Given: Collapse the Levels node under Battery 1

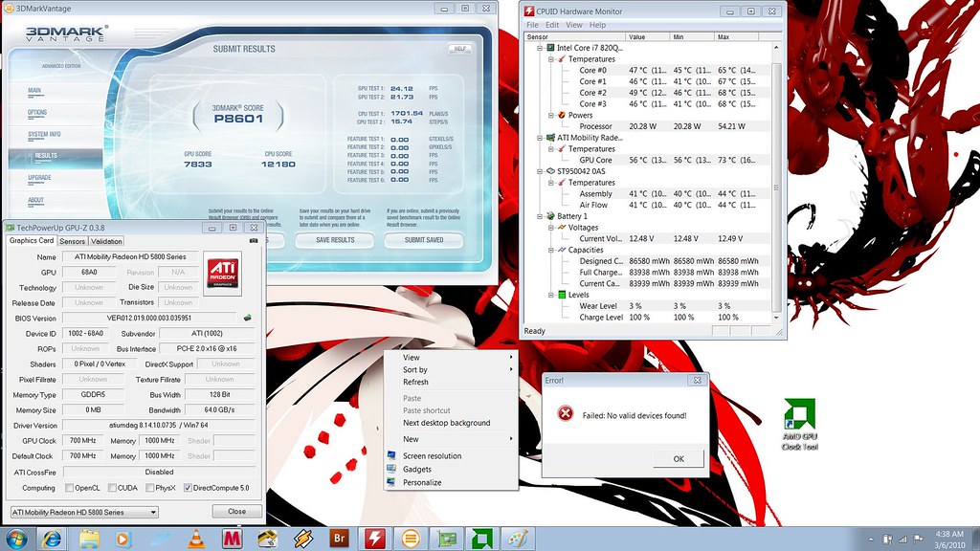Looking at the screenshot, I should click(x=550, y=295).
